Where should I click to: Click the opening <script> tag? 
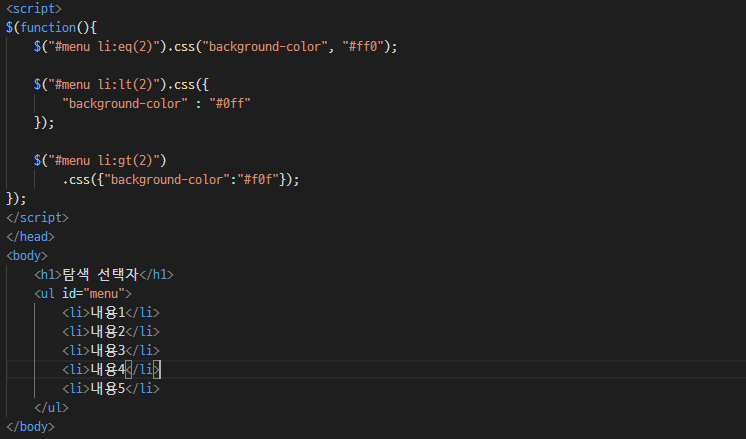[34, 9]
